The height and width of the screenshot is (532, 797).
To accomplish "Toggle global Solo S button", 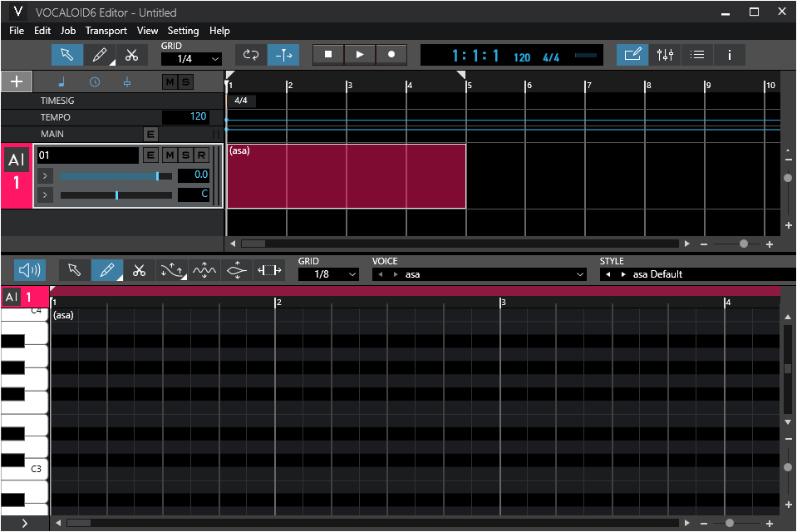I will (186, 82).
